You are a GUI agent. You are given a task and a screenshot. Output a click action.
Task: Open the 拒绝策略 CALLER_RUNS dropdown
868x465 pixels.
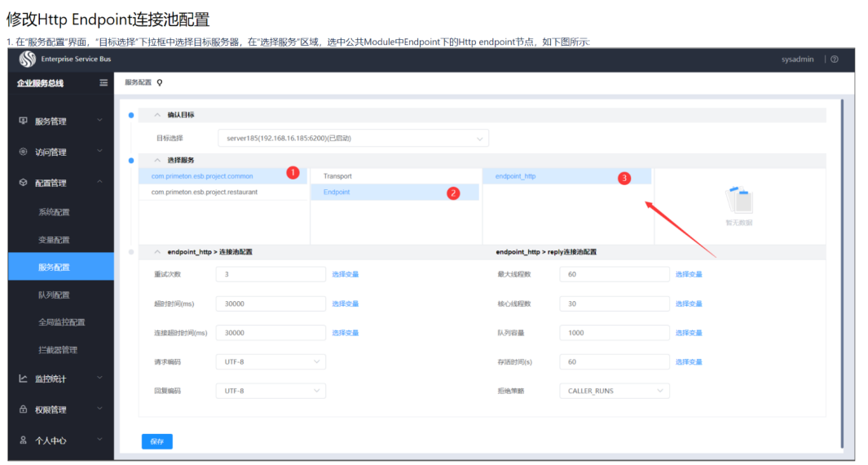click(x=615, y=391)
